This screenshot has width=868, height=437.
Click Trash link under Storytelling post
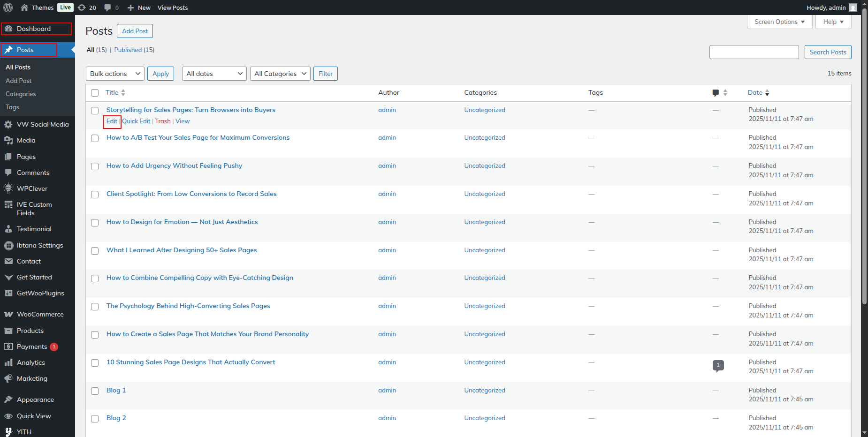tap(163, 121)
